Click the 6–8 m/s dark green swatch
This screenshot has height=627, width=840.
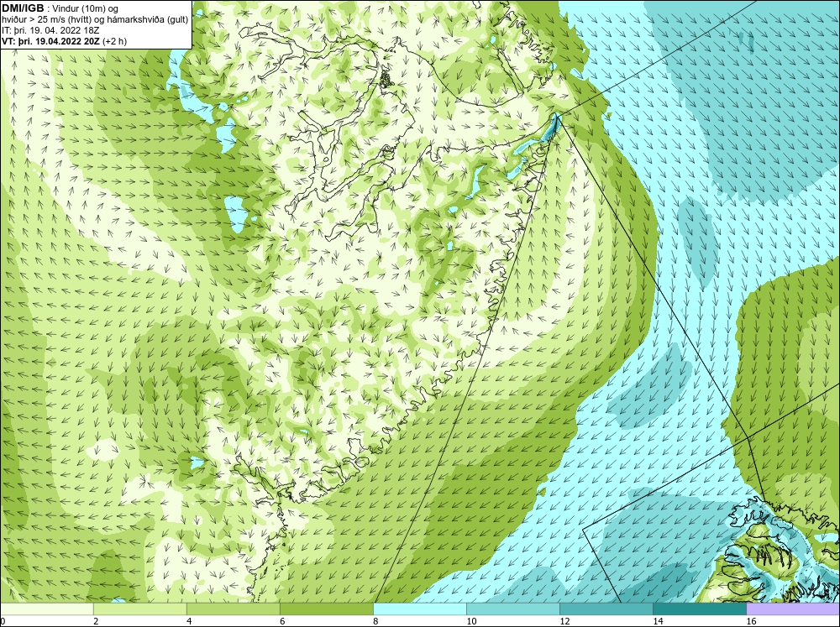327,609
